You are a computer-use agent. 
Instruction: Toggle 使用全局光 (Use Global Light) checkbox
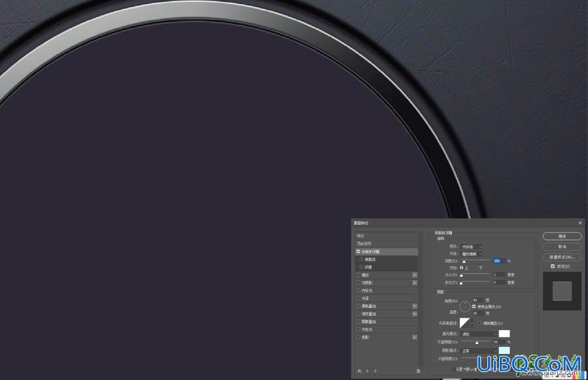(x=474, y=307)
